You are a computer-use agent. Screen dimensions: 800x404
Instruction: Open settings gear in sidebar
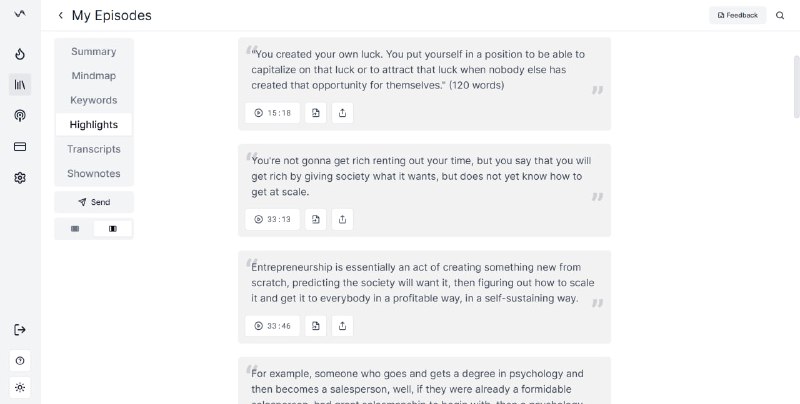coord(20,178)
